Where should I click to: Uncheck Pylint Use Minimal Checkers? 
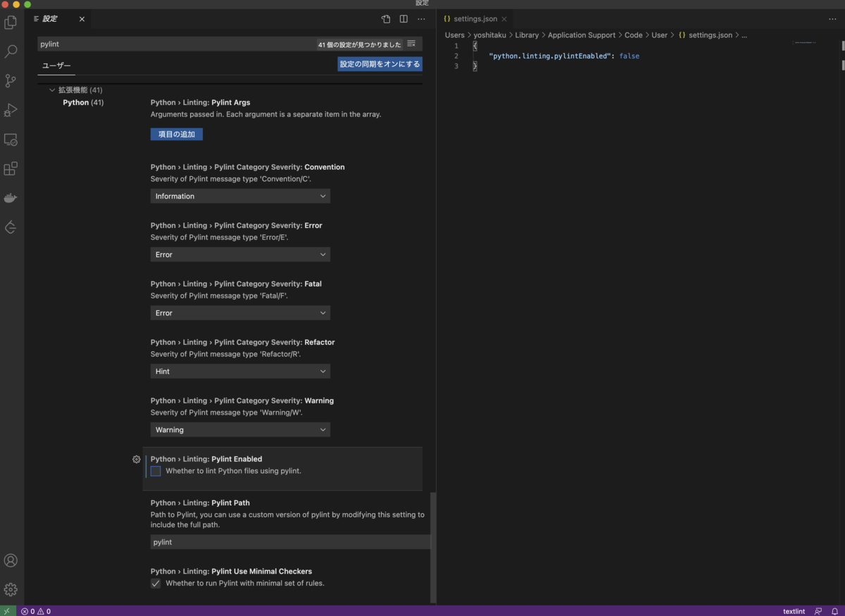(x=156, y=584)
